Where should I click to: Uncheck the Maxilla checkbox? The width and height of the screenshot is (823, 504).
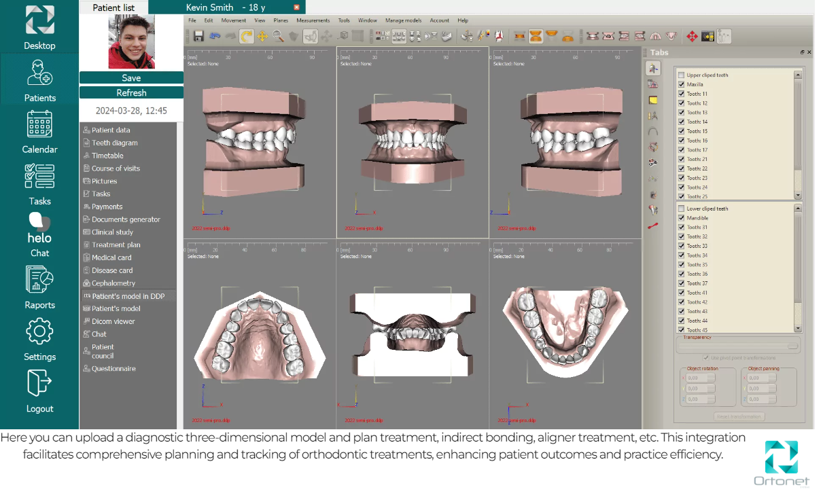click(681, 85)
